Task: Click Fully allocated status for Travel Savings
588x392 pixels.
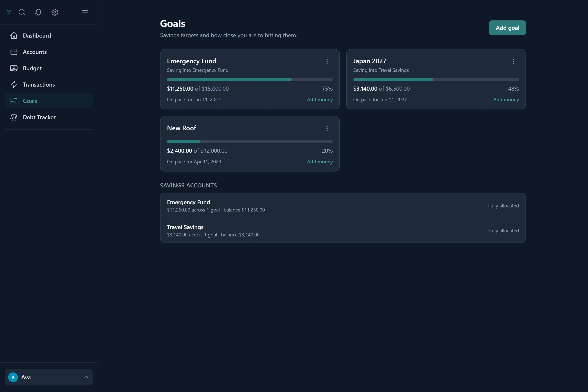Action: click(x=503, y=231)
